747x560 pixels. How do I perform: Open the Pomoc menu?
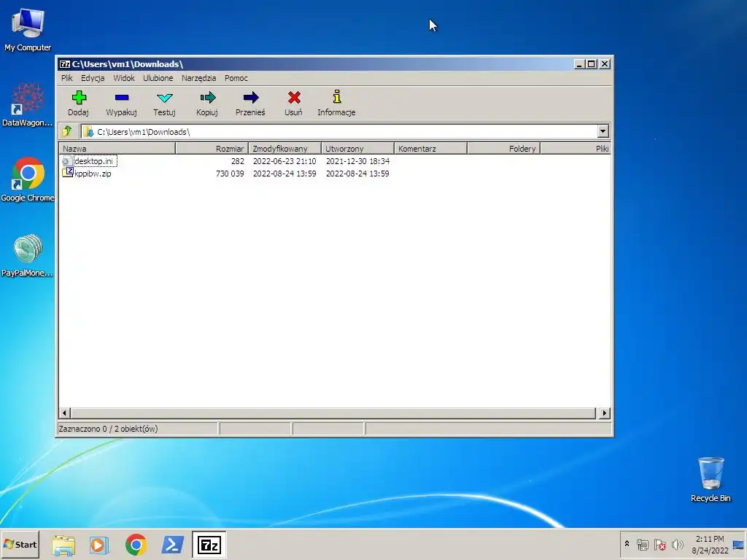[x=236, y=78]
